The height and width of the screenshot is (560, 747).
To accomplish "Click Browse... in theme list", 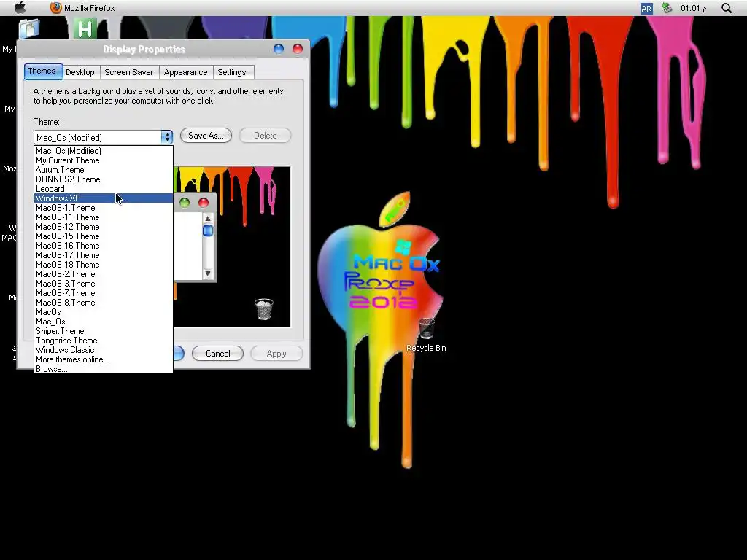I will [x=104, y=369].
